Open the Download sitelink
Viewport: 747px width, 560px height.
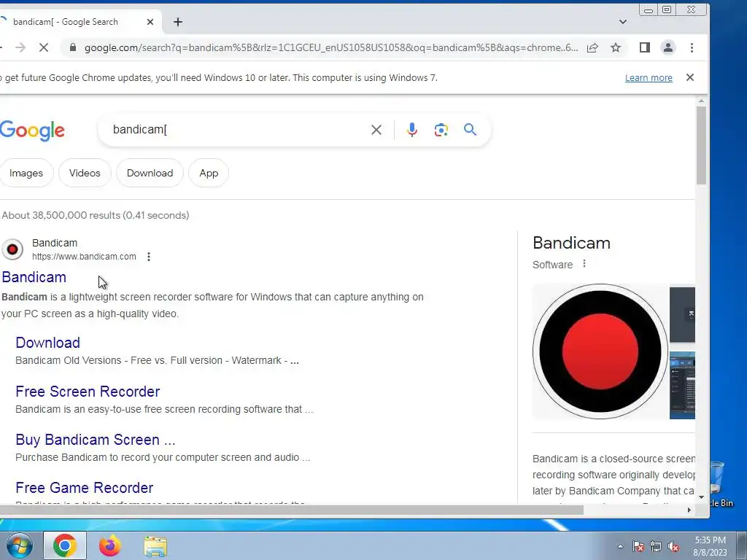47,343
